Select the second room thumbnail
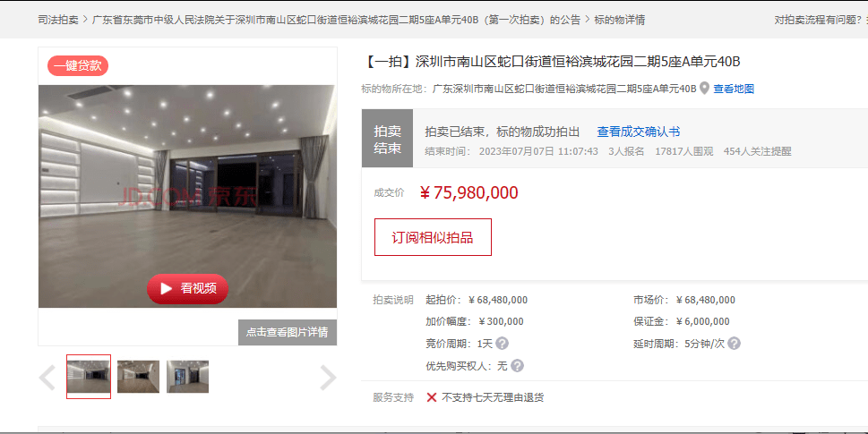868x434 pixels. tap(138, 377)
